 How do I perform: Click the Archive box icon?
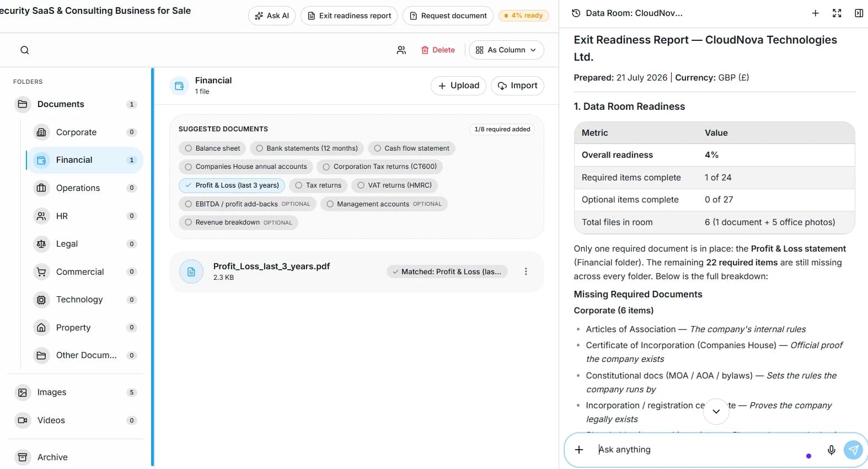pyautogui.click(x=23, y=457)
